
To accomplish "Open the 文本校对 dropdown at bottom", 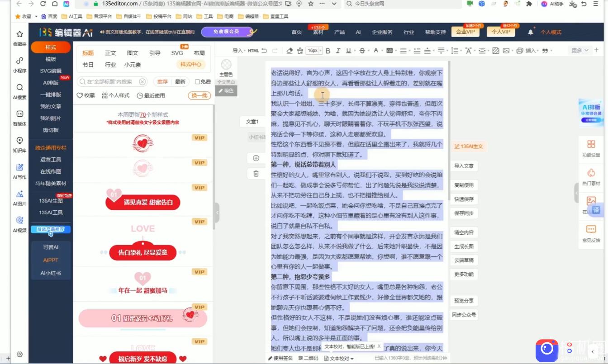I will (x=339, y=359).
